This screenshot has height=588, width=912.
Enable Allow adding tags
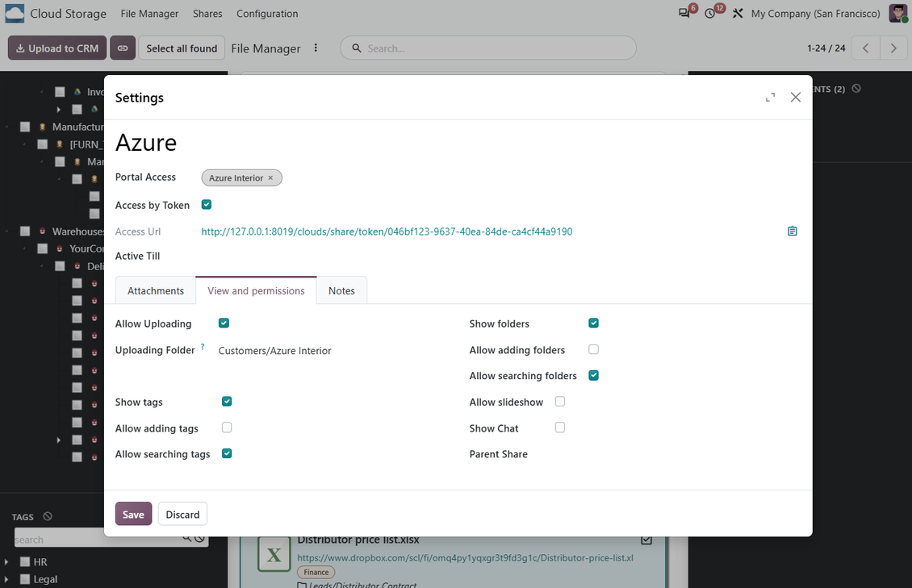(227, 427)
